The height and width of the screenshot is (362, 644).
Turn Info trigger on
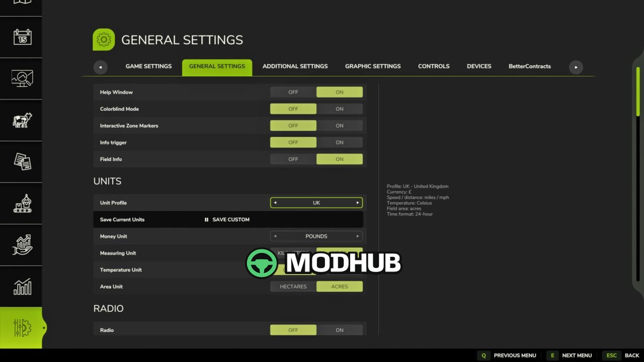tap(340, 142)
